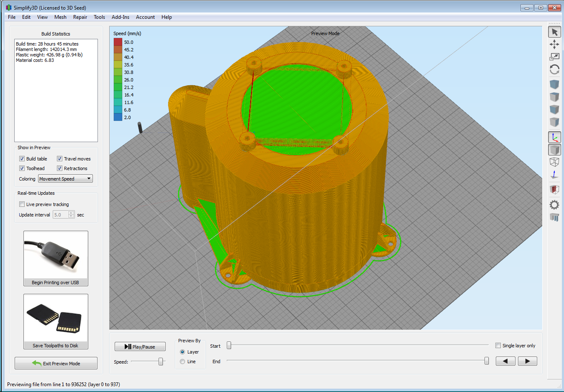Open the cross section view icon
564x392 pixels.
(x=554, y=190)
